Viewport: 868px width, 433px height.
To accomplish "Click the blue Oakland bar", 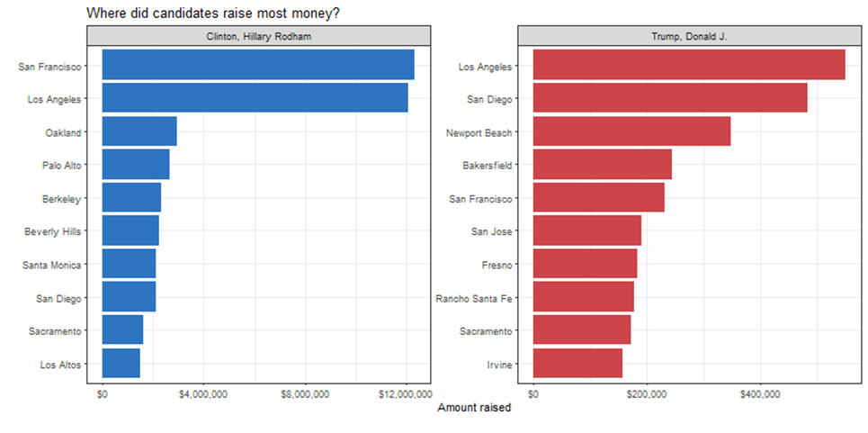I will tap(139, 132).
